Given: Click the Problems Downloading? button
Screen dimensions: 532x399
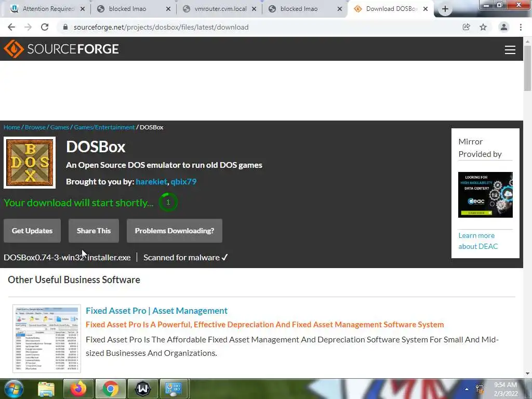Looking at the screenshot, I should pyautogui.click(x=175, y=231).
